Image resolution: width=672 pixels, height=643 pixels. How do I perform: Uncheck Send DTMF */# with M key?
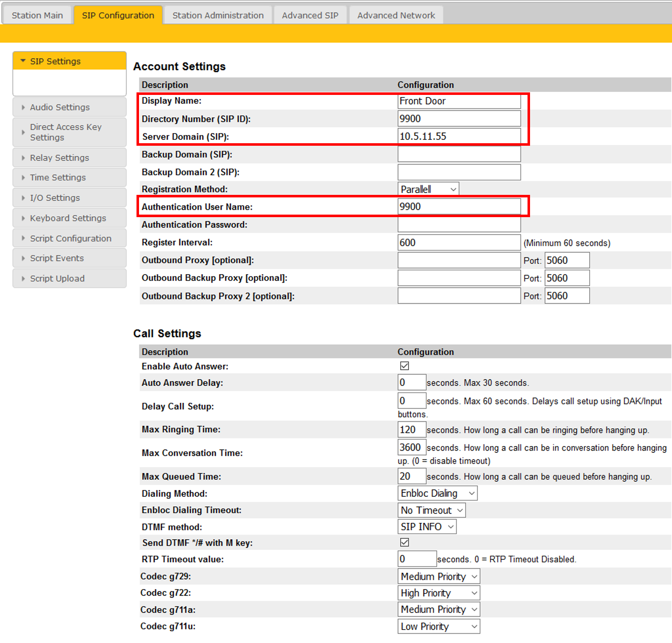click(x=404, y=542)
